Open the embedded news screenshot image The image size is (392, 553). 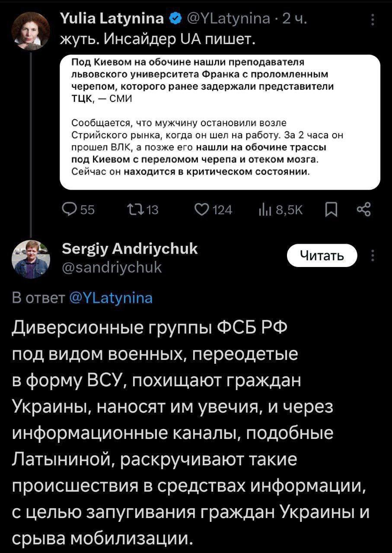pyautogui.click(x=220, y=122)
